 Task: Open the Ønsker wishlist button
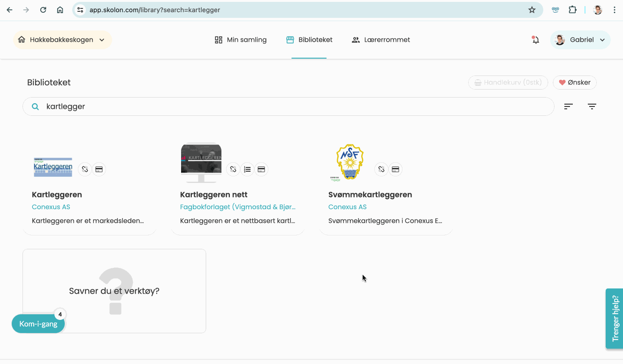coord(575,83)
